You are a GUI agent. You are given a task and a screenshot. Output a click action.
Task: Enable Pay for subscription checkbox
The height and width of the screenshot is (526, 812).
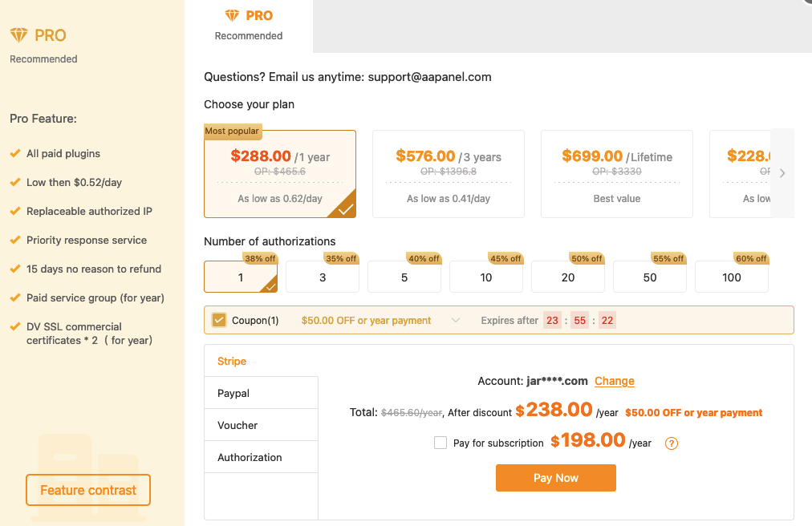point(441,443)
